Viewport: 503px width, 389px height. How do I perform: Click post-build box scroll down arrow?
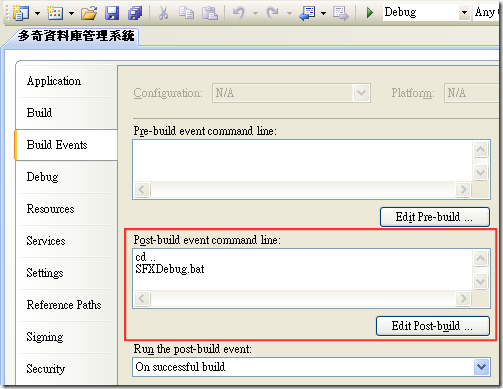tap(480, 282)
